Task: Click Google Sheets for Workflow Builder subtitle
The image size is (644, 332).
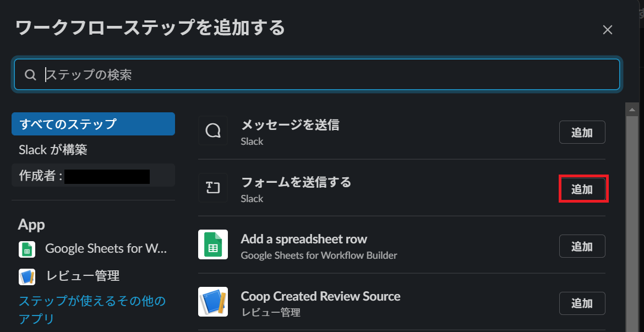Action: tap(319, 255)
